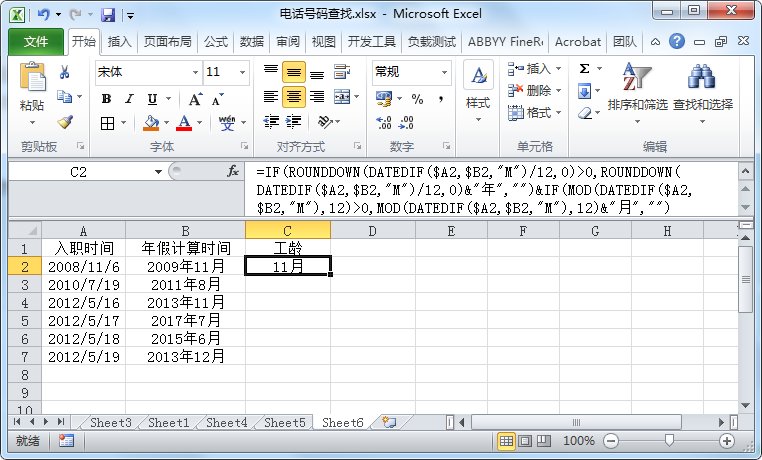Switch to Page Break Preview view
Viewport: 762px width, 460px height.
coord(544,441)
